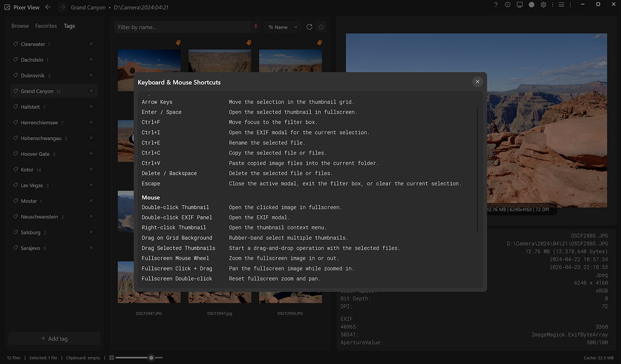
Task: Switch to the Browse tab
Action: [x=20, y=25]
